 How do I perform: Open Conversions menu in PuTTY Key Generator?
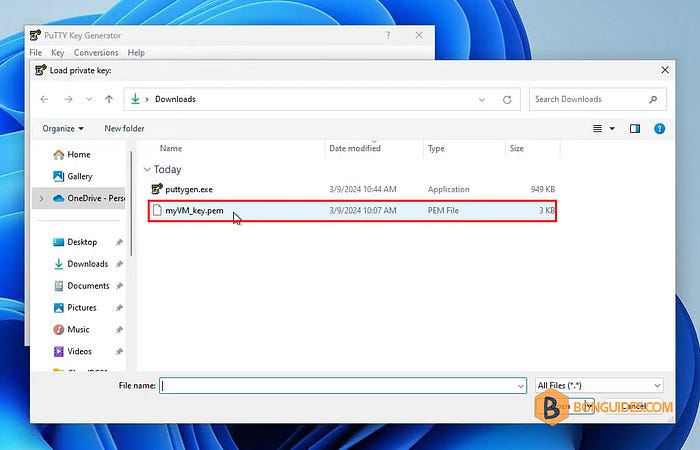(x=96, y=53)
